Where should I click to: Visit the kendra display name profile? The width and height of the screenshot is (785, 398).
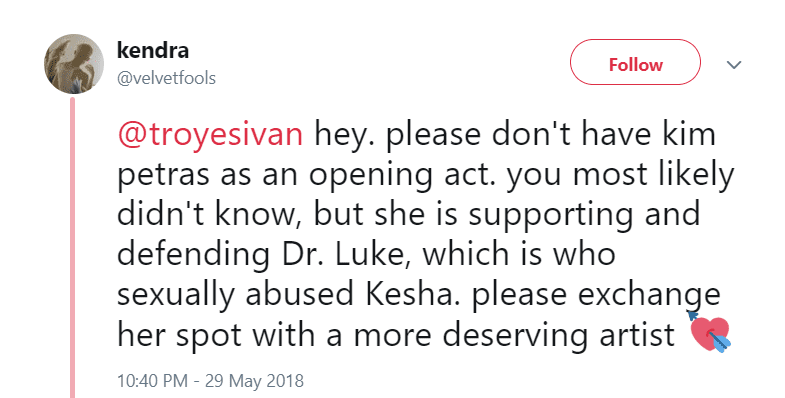153,50
